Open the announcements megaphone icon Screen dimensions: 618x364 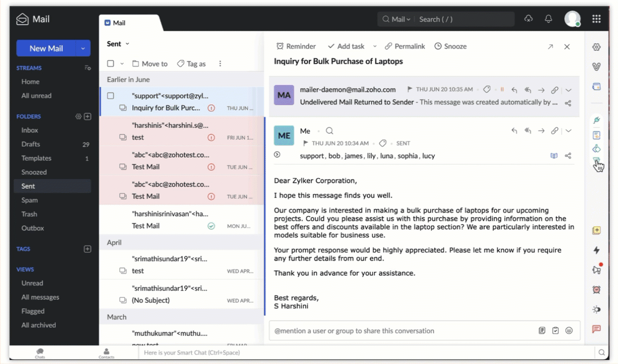[x=596, y=270]
